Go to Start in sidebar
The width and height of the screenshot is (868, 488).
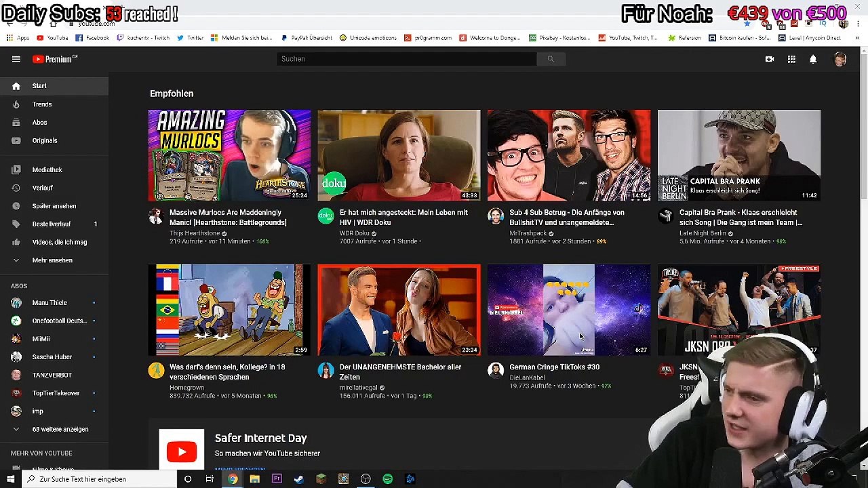point(54,86)
